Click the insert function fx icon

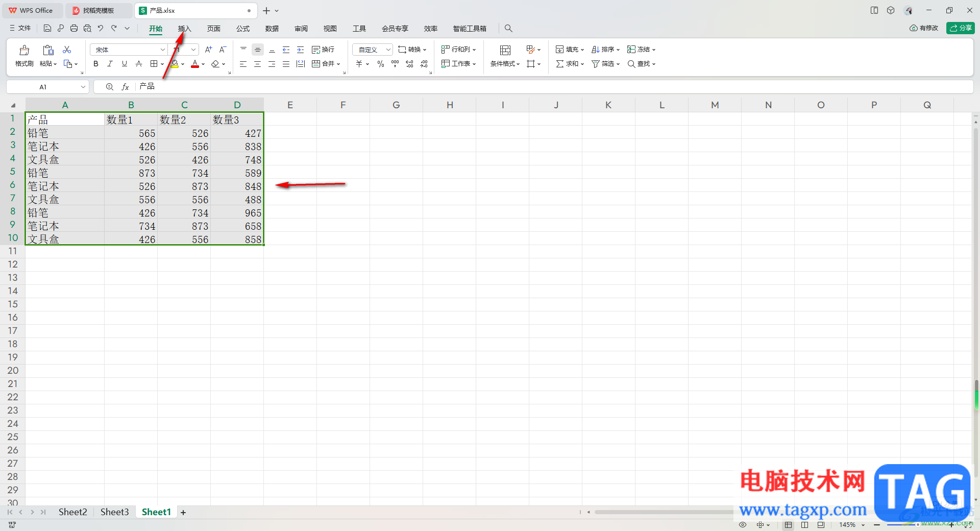[x=126, y=87]
